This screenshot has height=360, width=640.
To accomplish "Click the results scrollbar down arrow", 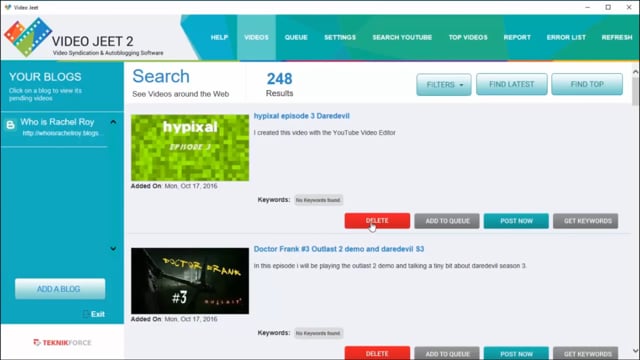I will coord(636,351).
